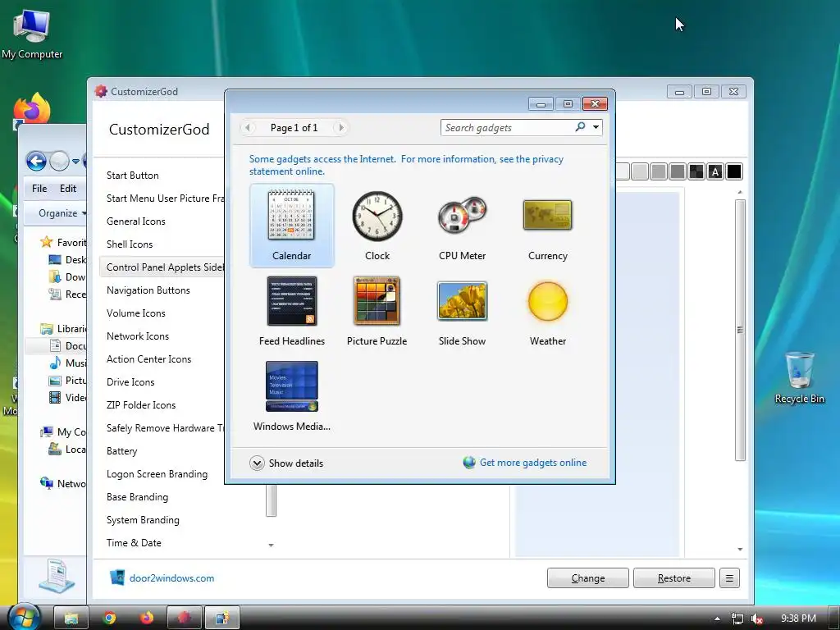Open the Start orb
Viewport: 840px width, 630px height.
tap(24, 618)
